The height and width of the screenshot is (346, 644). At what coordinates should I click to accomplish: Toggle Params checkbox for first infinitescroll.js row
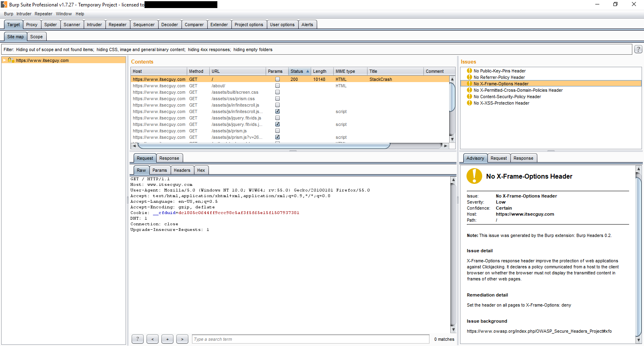277,105
